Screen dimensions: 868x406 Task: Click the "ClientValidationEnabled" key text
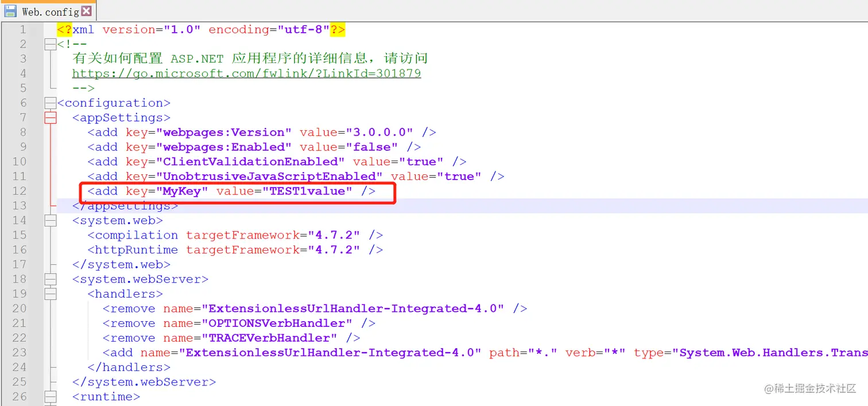point(250,162)
